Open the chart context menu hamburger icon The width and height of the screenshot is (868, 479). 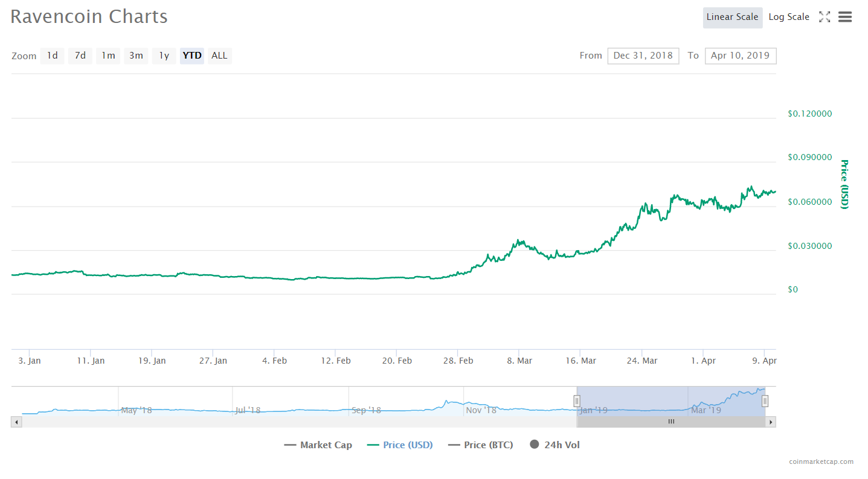845,17
